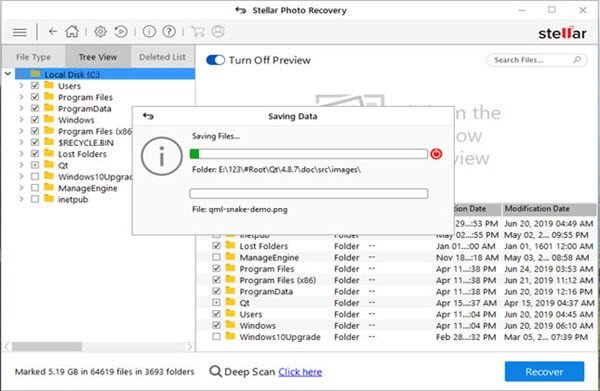Collapse the Local Disk (C:) node
The image size is (600, 391).
(x=8, y=73)
